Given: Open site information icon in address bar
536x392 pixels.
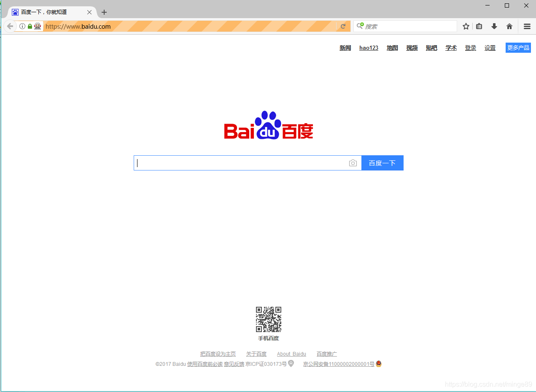Looking at the screenshot, I should pos(22,26).
